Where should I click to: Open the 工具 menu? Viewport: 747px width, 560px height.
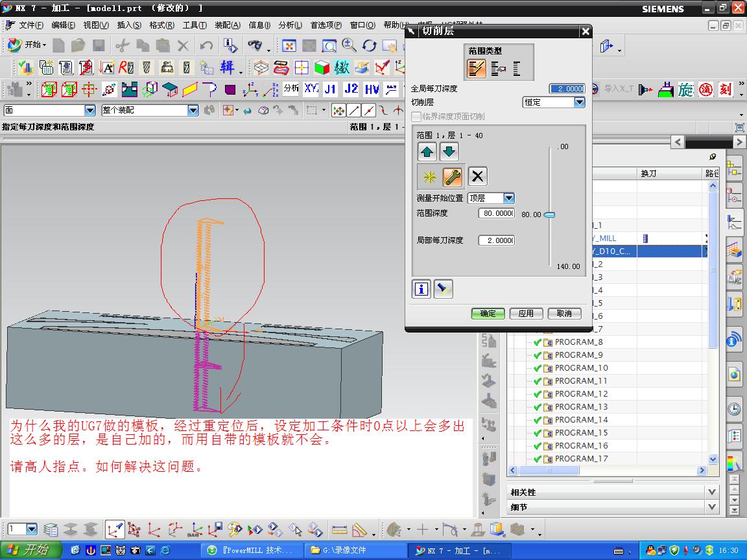194,25
